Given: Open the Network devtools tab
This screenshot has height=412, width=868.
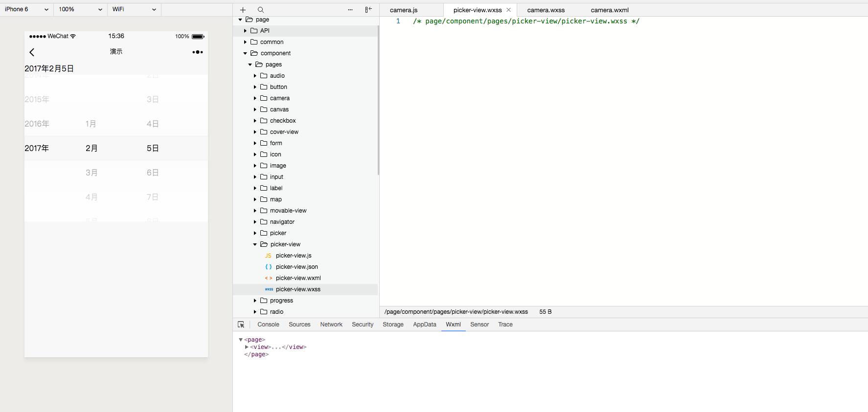Looking at the screenshot, I should coord(331,325).
